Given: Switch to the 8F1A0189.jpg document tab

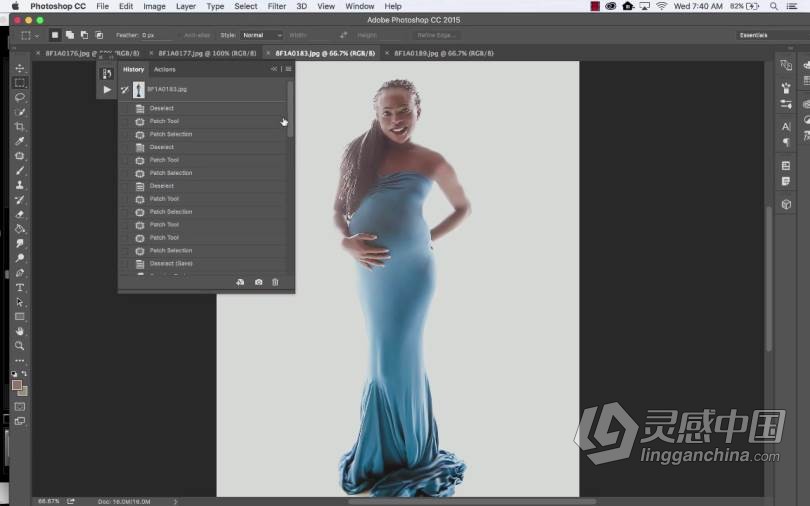Looking at the screenshot, I should coord(444,53).
